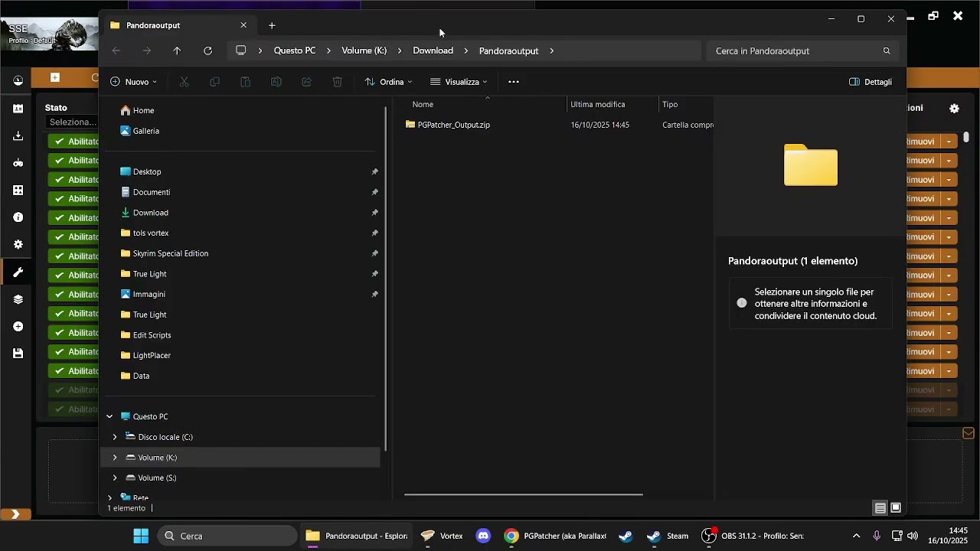The width and height of the screenshot is (980, 551).
Task: Select Download in the address breadcrumb
Action: click(x=433, y=51)
